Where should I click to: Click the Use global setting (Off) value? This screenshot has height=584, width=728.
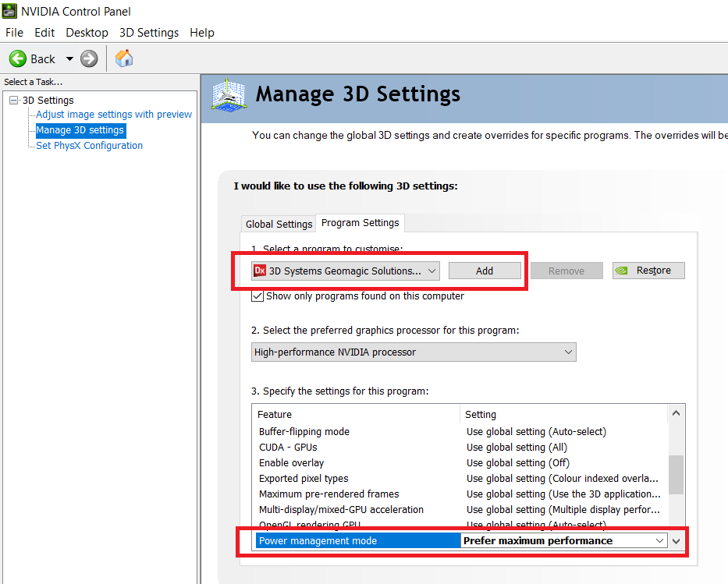[517, 463]
